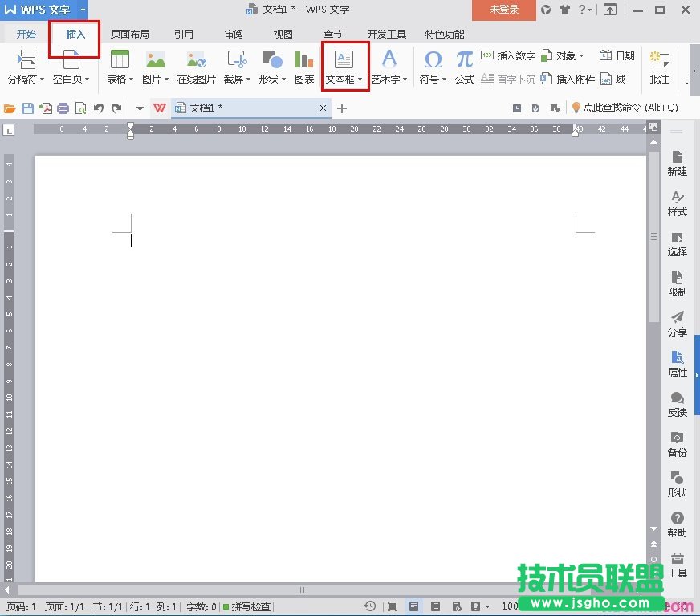Open Feedback (反馈) from sidebar
Image resolution: width=700 pixels, height=616 pixels.
(x=678, y=405)
